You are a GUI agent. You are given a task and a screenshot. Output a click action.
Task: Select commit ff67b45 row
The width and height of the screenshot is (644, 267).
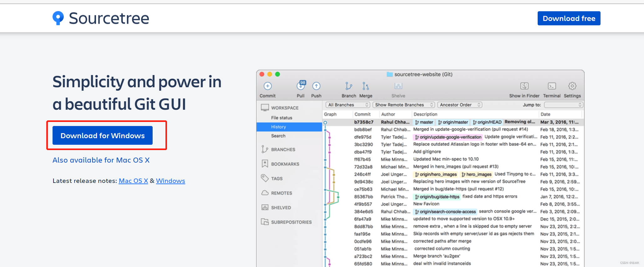pos(453,159)
